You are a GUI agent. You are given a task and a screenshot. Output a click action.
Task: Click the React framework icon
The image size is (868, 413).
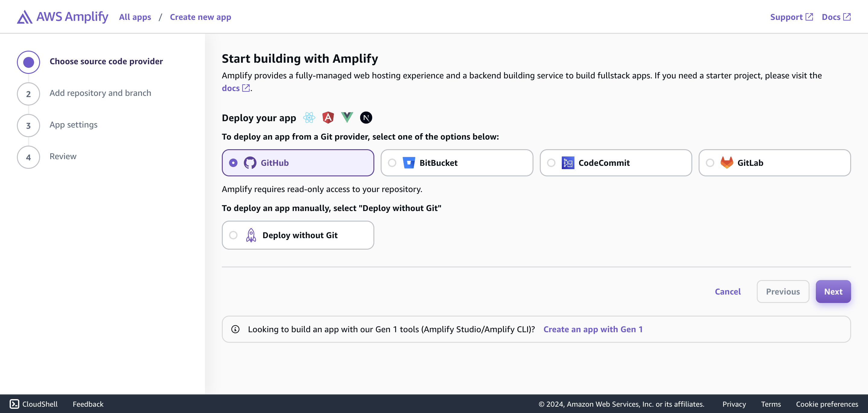[x=309, y=118]
